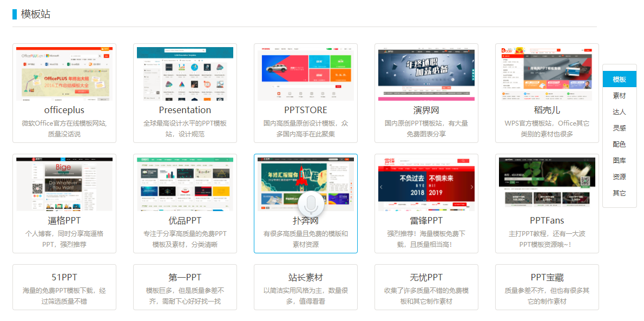Click description WPS官方模板站
Screen dimensions: 644x321
click(x=547, y=129)
